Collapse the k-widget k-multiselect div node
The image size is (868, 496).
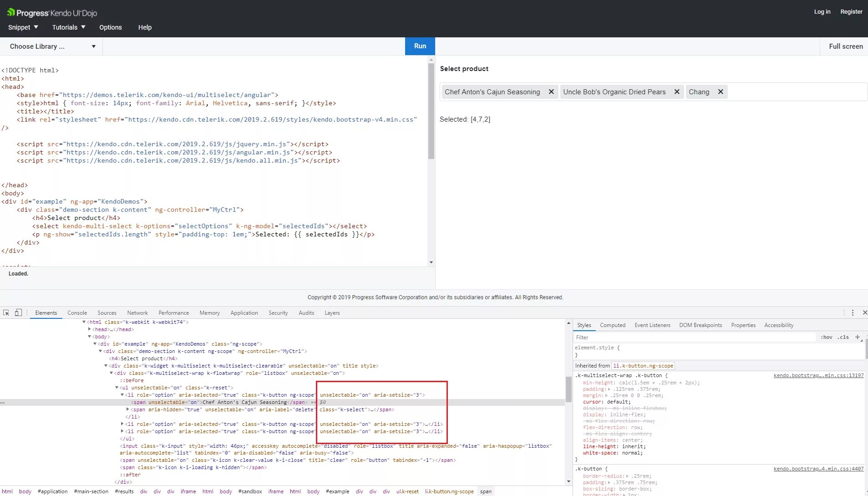coord(106,366)
